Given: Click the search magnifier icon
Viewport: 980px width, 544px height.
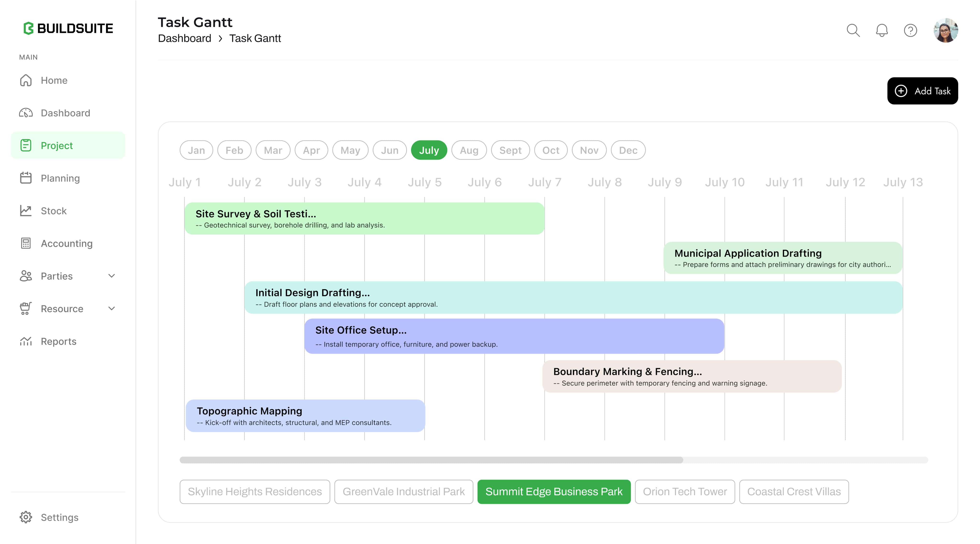Looking at the screenshot, I should (853, 30).
